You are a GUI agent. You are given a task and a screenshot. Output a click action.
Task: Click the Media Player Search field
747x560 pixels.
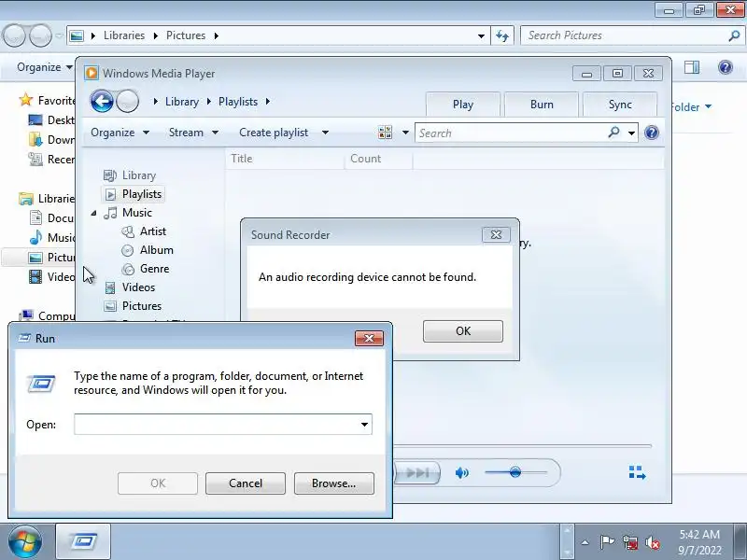(x=511, y=133)
